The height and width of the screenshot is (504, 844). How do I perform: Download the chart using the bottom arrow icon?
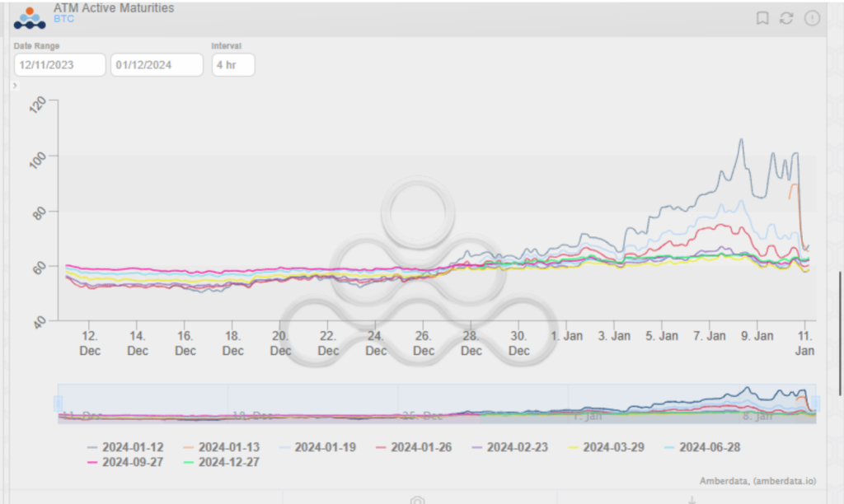pos(692,499)
